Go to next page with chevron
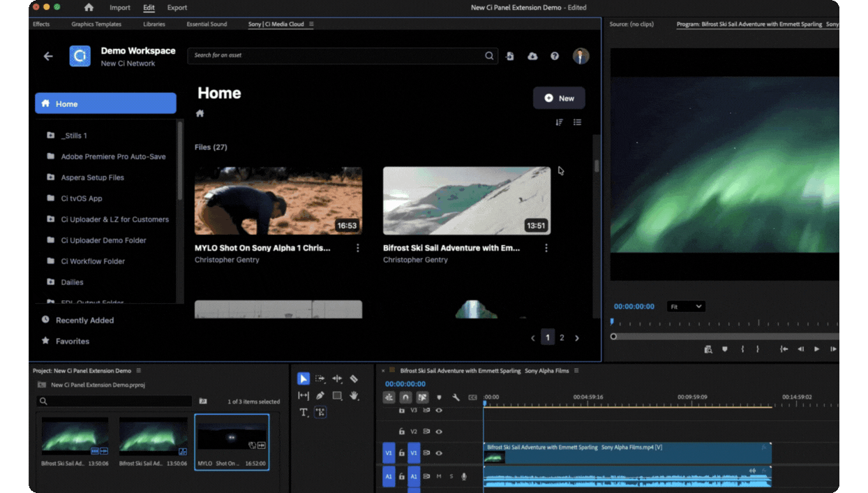This screenshot has height=493, width=868. point(577,338)
